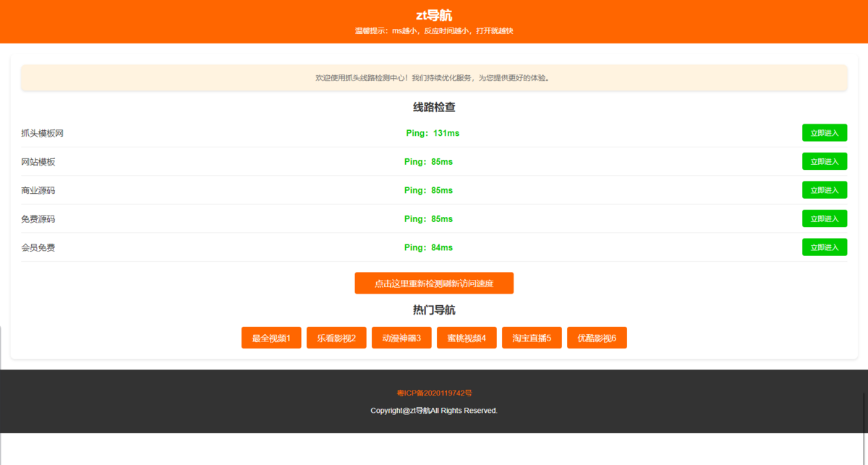Image resolution: width=868 pixels, height=465 pixels.
Task: Select the 抓头模板网 row label
Action: [x=43, y=133]
